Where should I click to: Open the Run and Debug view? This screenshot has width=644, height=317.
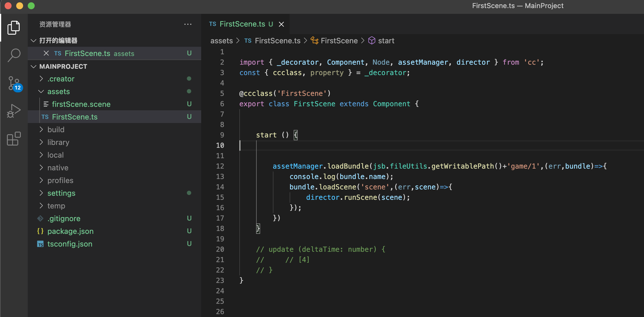[14, 111]
